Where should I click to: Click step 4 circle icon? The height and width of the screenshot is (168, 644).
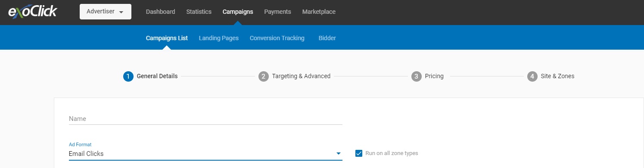(532, 76)
